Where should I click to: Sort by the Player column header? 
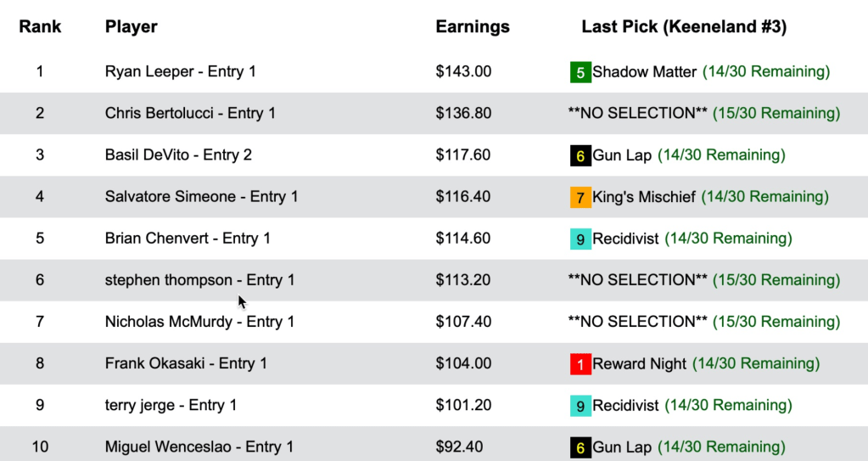pyautogui.click(x=132, y=26)
